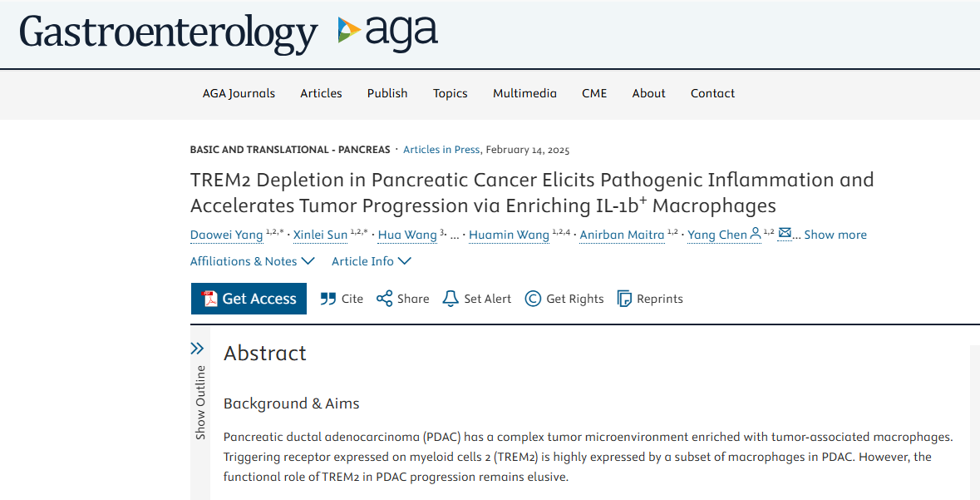Image resolution: width=980 pixels, height=500 pixels.
Task: Click the Set Alert bell icon
Action: click(x=450, y=299)
